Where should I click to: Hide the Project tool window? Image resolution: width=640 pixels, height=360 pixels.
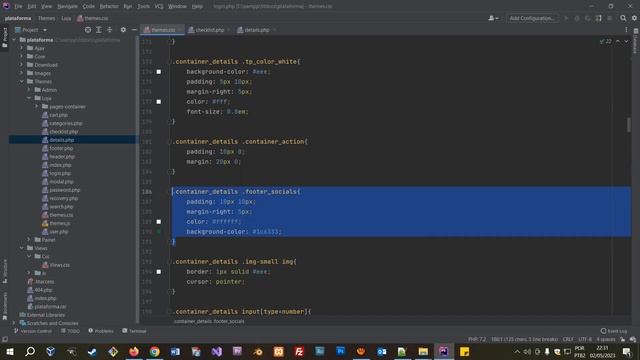[134, 30]
